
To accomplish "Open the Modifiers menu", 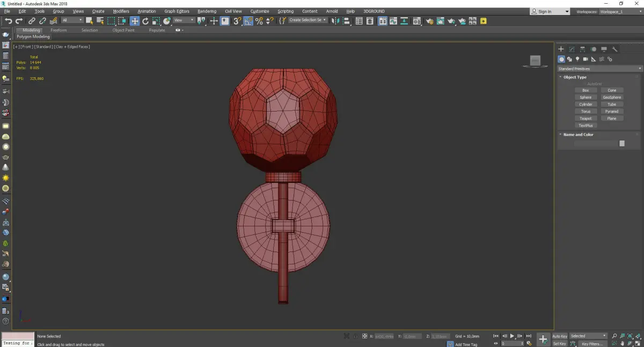I will (121, 11).
